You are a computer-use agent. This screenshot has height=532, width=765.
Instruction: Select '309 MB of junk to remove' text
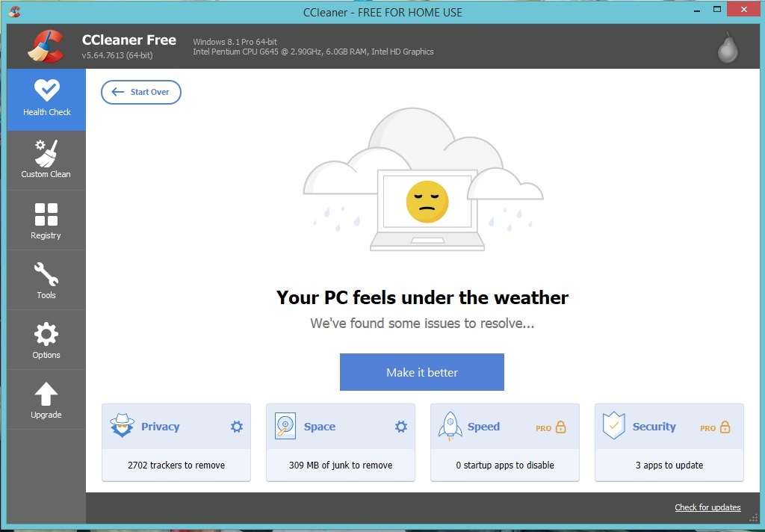341,466
